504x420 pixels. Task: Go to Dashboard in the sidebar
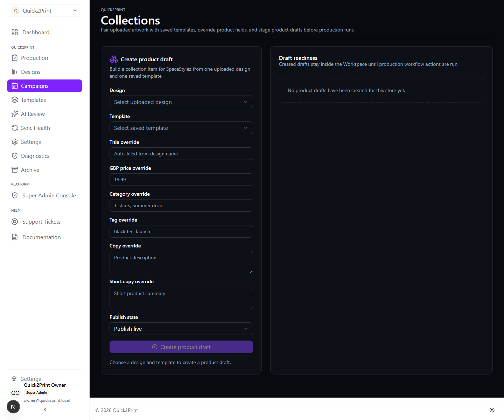point(44,32)
